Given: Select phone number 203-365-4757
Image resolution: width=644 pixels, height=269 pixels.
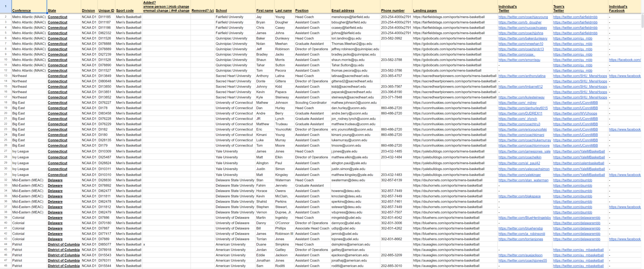Looking at the screenshot, I should [396, 76].
